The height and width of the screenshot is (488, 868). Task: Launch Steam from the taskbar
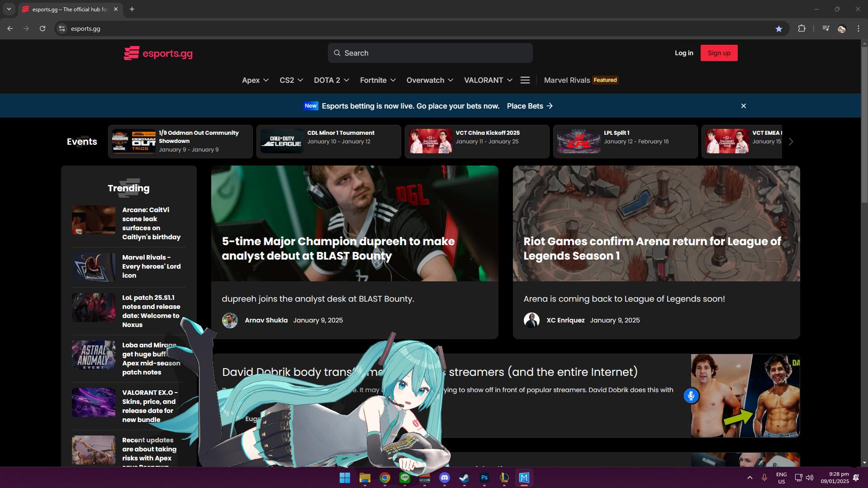(x=464, y=478)
